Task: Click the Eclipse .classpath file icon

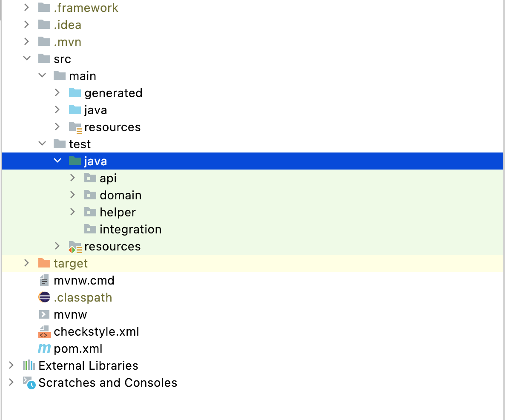Action: [x=44, y=297]
